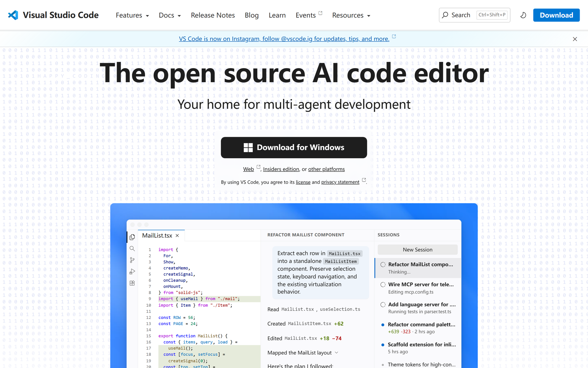The image size is (588, 368).
Task: Click the blue dot beside Refactor command palette
Action: click(x=383, y=325)
